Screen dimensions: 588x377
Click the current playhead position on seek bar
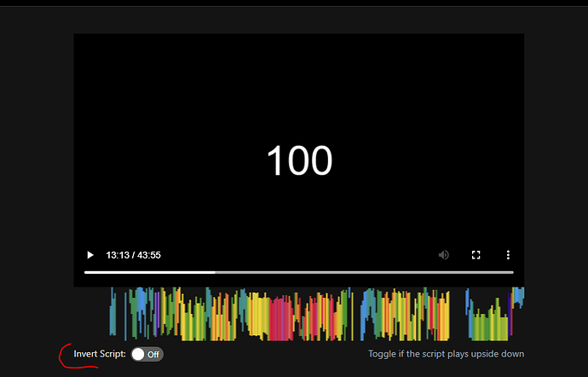pos(215,272)
